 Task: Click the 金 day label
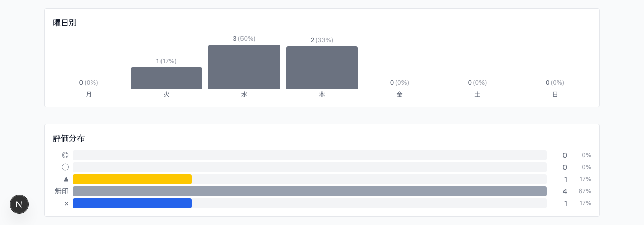[x=399, y=94]
